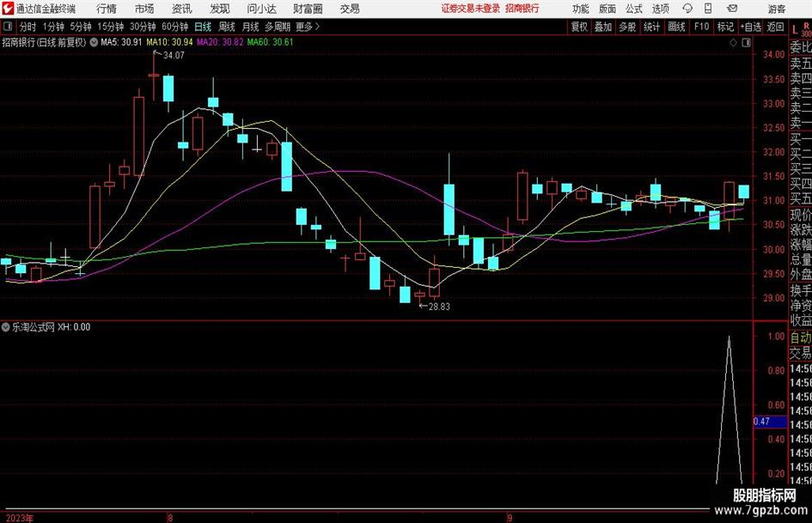This screenshot has width=812, height=523.
Task: Click the 2023年 date axis label
Action: click(x=20, y=518)
